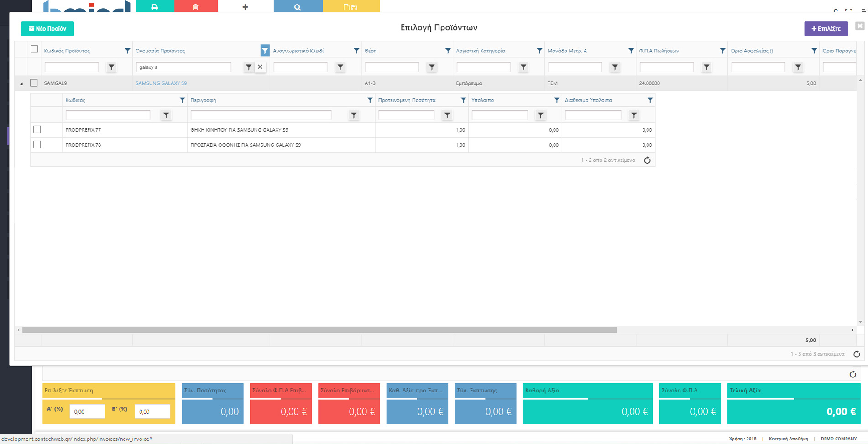
Task: Open filter menu for Υπόλοιπο column
Action: click(x=557, y=100)
